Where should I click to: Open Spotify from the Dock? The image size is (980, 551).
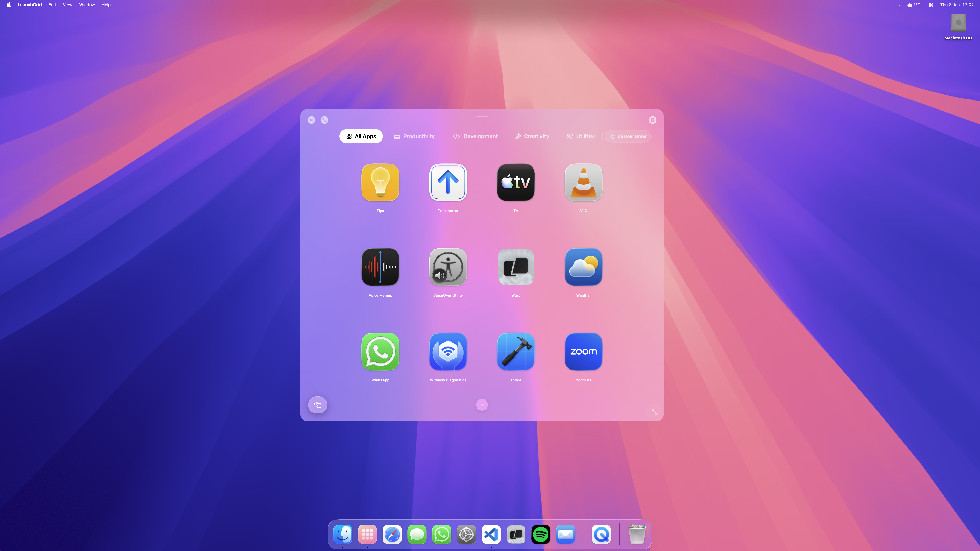(x=541, y=534)
